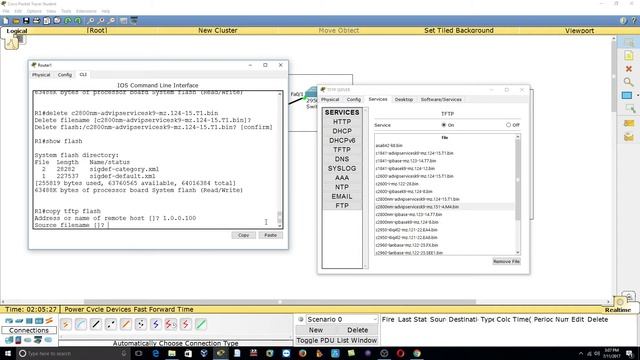Screen dimensions: 640x360
Task: Open the Scenario 0 dropdown
Action: tap(342, 319)
